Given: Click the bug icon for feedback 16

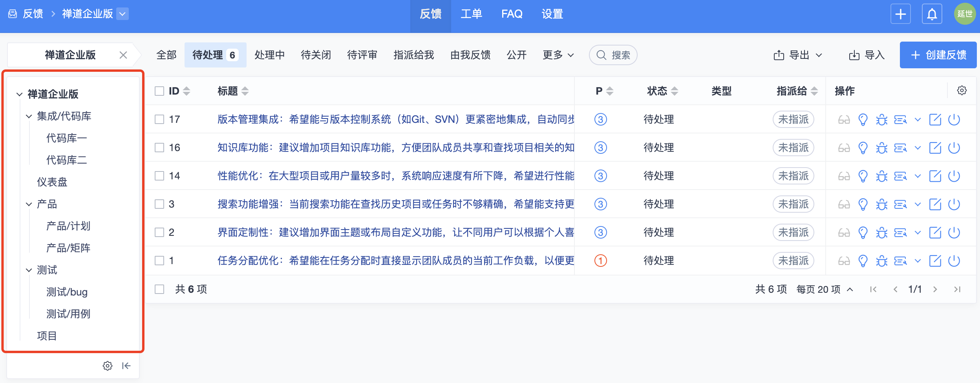Looking at the screenshot, I should [881, 148].
